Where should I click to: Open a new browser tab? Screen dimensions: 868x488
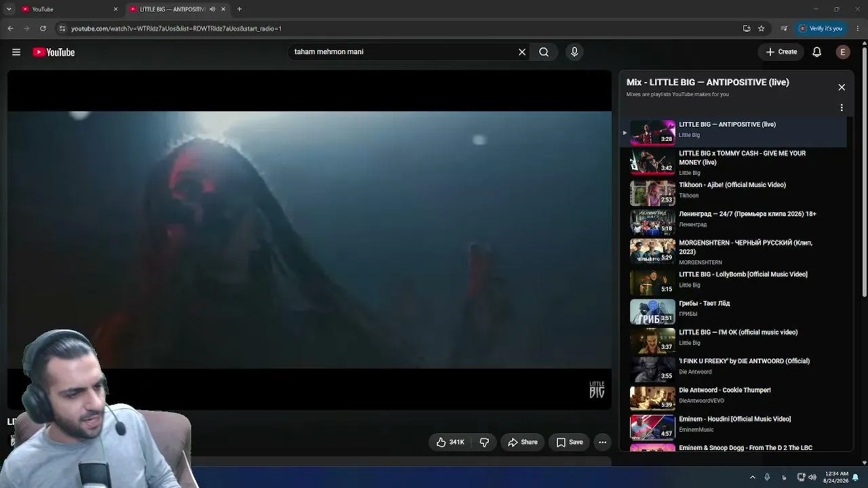point(239,9)
